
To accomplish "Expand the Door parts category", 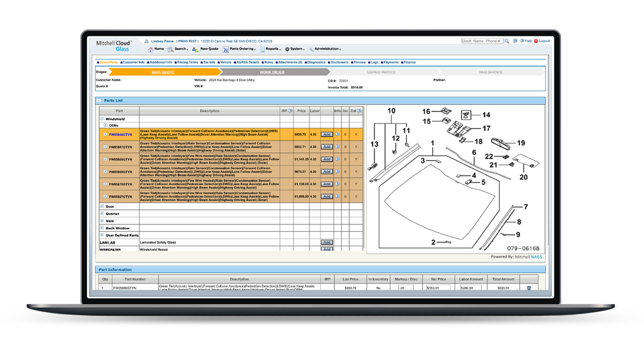I will 102,207.
